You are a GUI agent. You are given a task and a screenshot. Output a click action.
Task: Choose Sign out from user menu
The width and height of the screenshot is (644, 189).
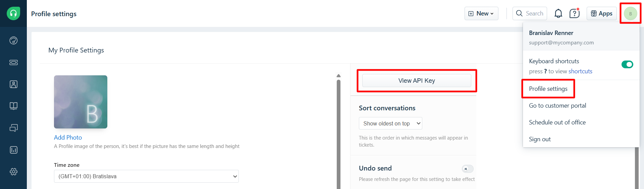[540, 139]
